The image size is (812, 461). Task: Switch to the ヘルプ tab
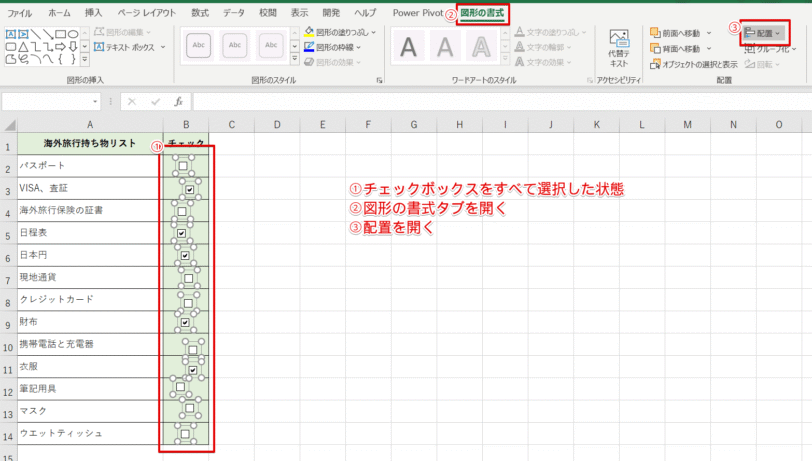click(x=365, y=13)
